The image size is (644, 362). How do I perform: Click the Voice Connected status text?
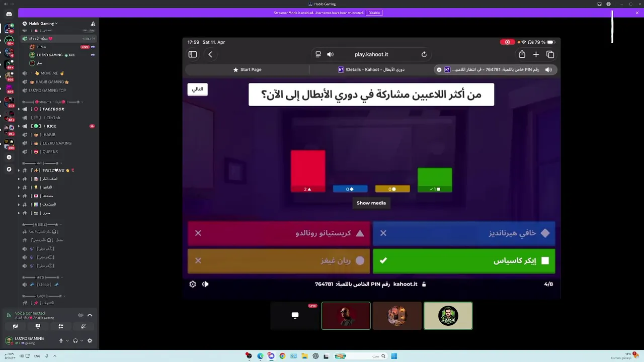[x=30, y=313]
